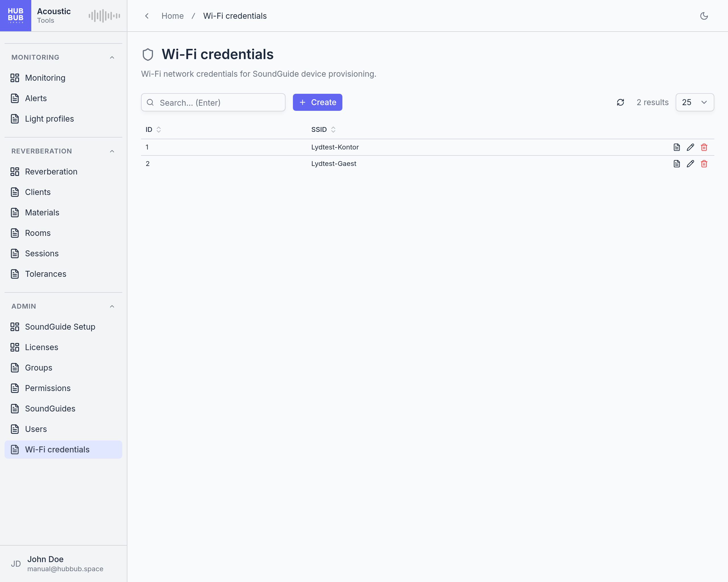This screenshot has width=728, height=582.
Task: Toggle dark mode with moon icon
Action: coord(704,16)
